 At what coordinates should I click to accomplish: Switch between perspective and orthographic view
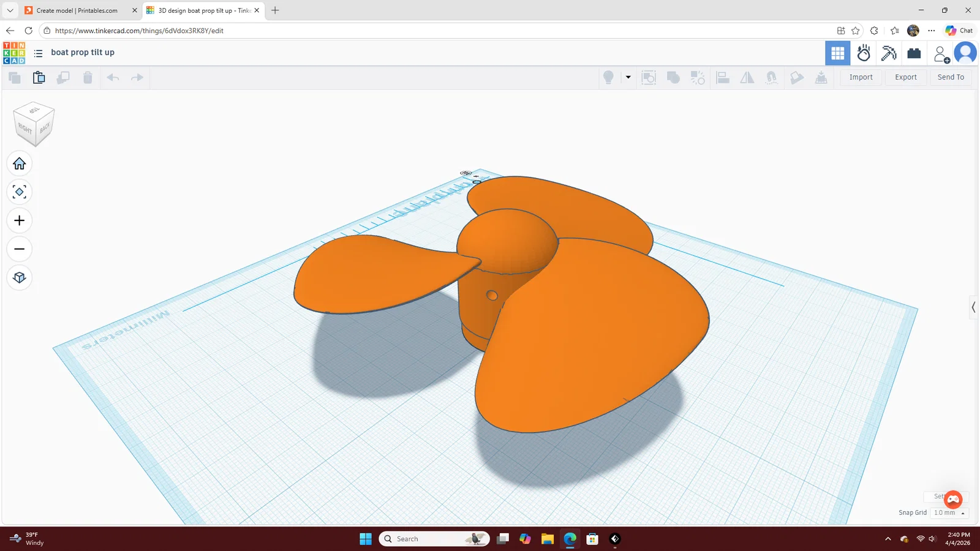coord(20,277)
